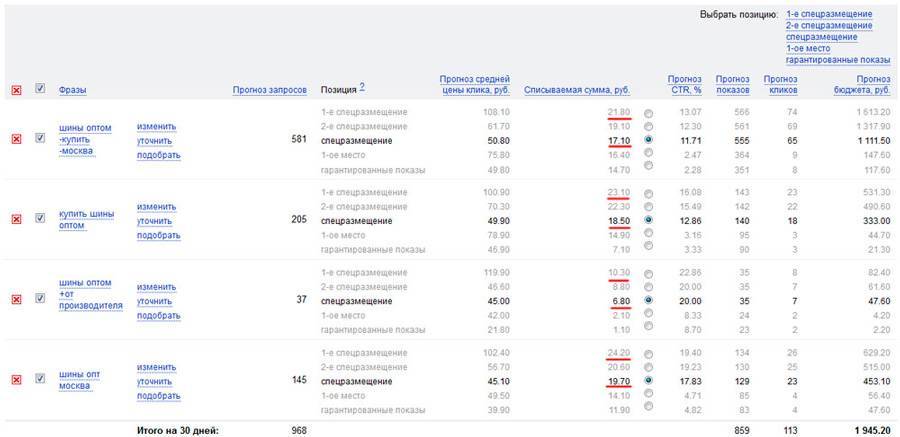
Task: Click 'изменить' for 'купить шины оптом'
Action: click(x=156, y=207)
